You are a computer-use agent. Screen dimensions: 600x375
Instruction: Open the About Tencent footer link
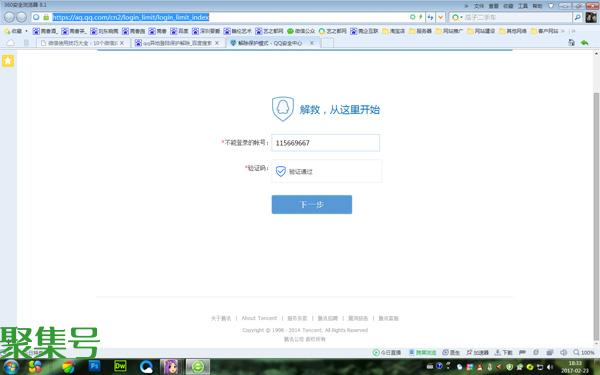(x=259, y=318)
